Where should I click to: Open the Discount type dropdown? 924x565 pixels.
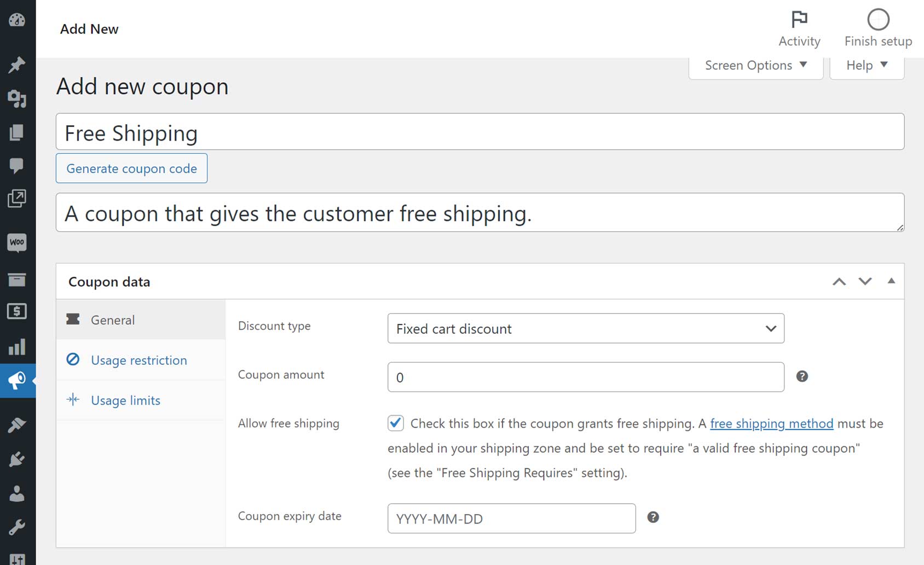585,328
